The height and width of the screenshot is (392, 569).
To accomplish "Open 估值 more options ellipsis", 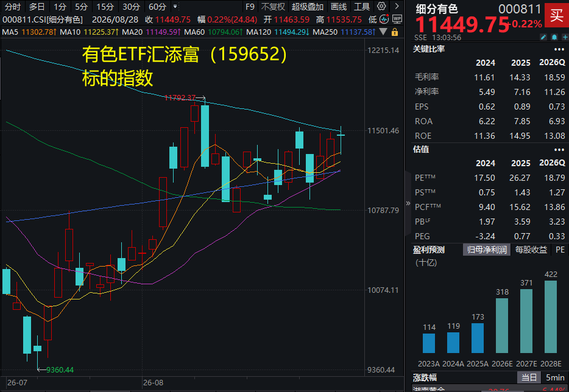I will point(559,150).
